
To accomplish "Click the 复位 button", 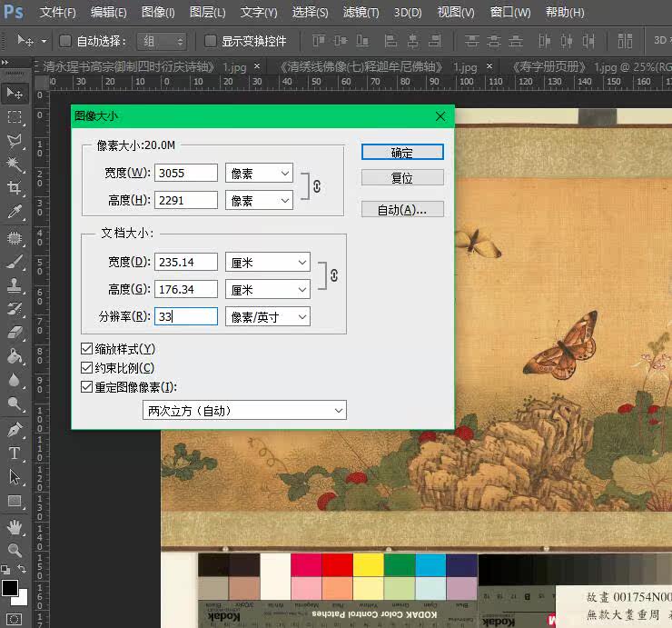I will click(402, 177).
